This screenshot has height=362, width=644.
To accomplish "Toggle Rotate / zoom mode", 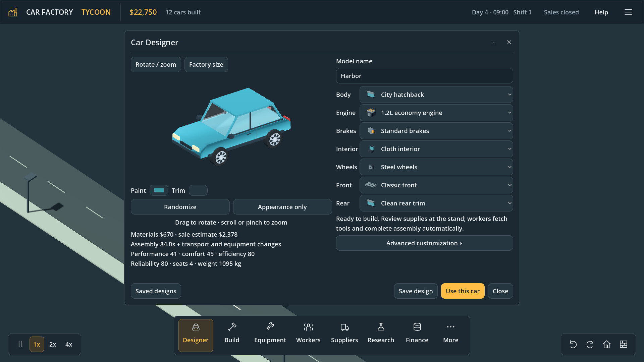I will tap(156, 64).
